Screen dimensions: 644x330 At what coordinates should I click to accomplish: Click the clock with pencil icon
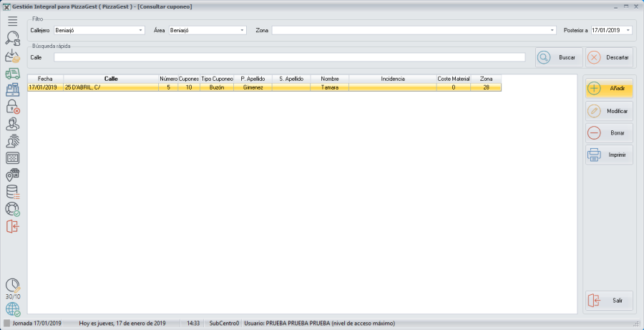[x=12, y=286]
